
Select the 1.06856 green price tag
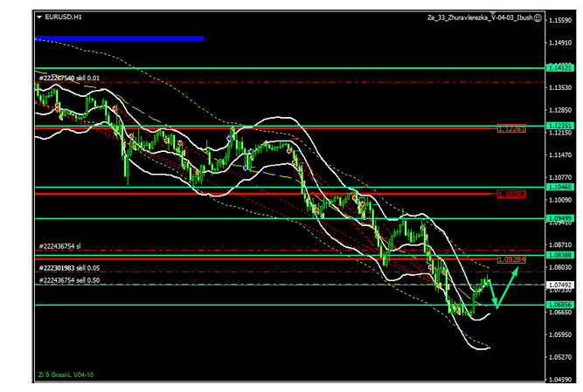coord(559,305)
